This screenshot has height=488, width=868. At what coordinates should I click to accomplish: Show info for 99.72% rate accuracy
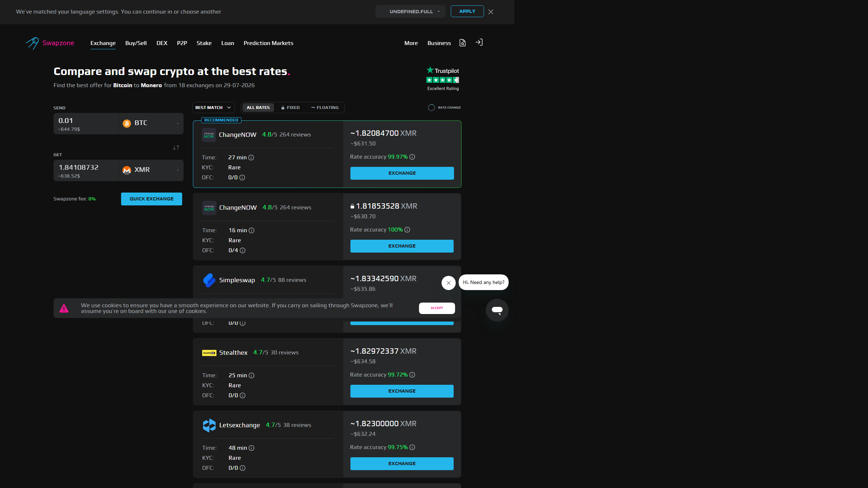click(x=412, y=375)
